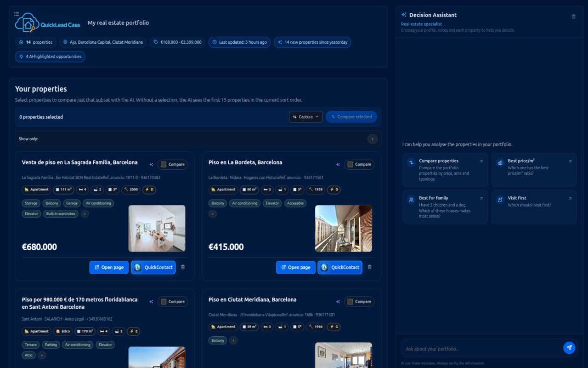Click the 170 m² area chip
The height and width of the screenshot is (368, 588).
(85, 331)
